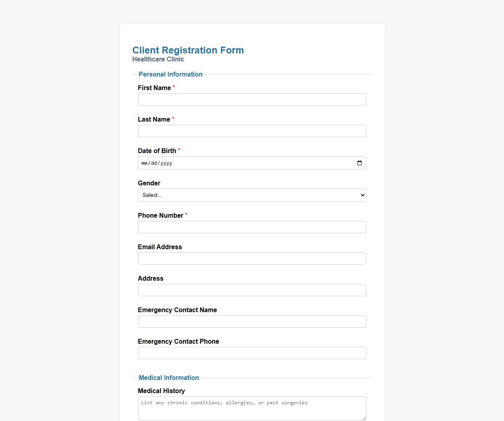
Task: Click the Personal Information section heading
Action: tap(170, 74)
